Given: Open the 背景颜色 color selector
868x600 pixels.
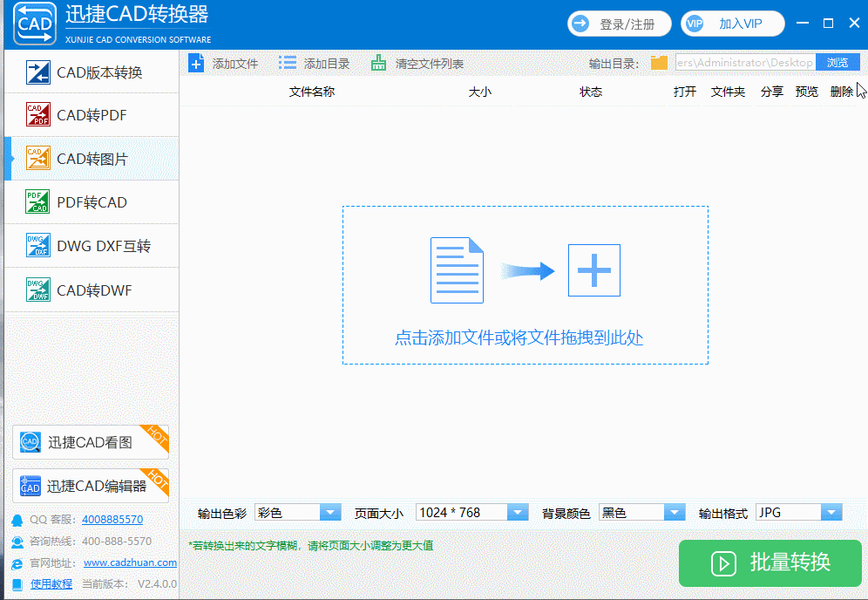Looking at the screenshot, I should tap(675, 512).
